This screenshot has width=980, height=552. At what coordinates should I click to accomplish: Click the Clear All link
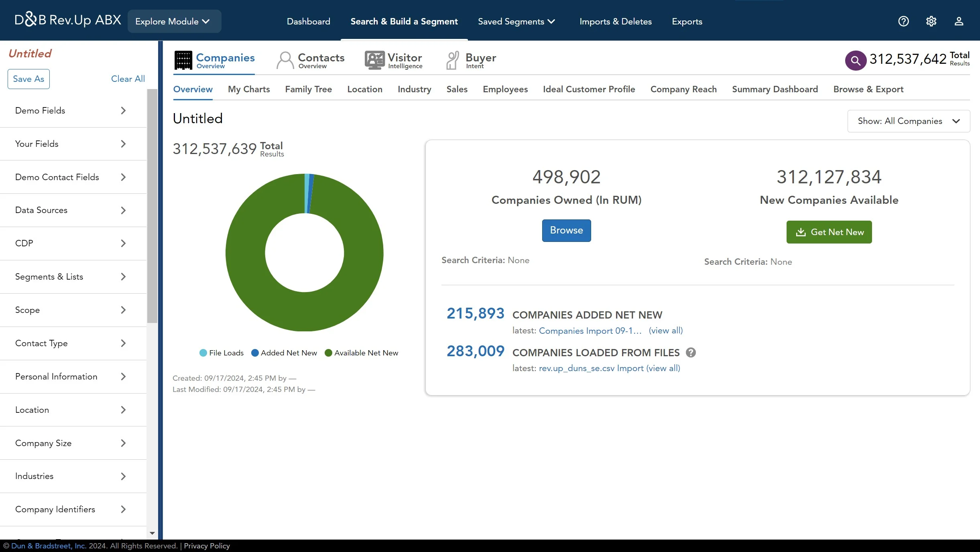coord(128,79)
